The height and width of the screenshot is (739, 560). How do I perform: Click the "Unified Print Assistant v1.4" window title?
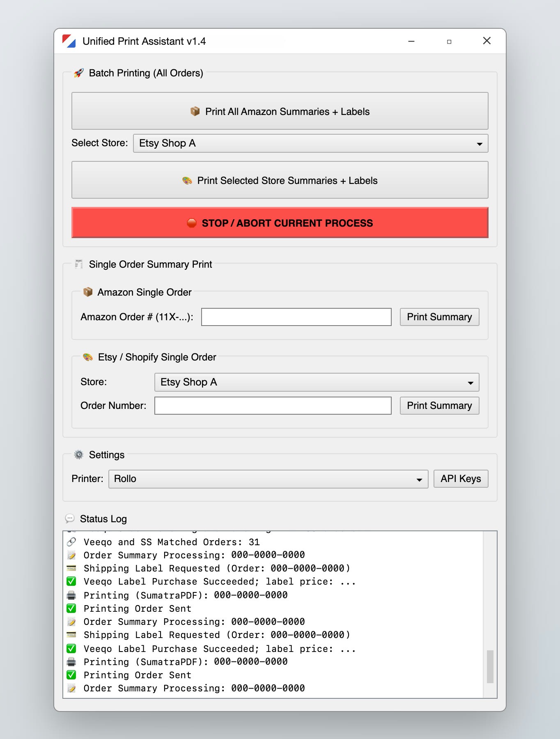(x=144, y=41)
